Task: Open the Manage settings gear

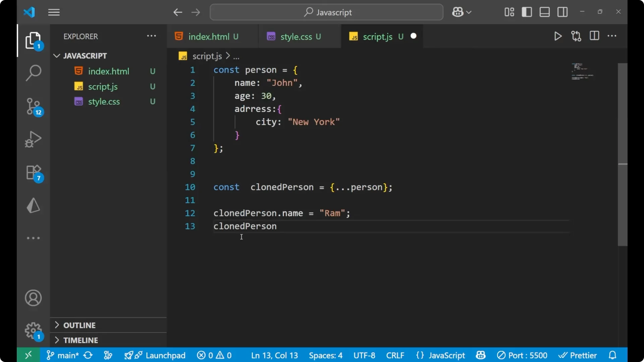Action: pyautogui.click(x=33, y=330)
